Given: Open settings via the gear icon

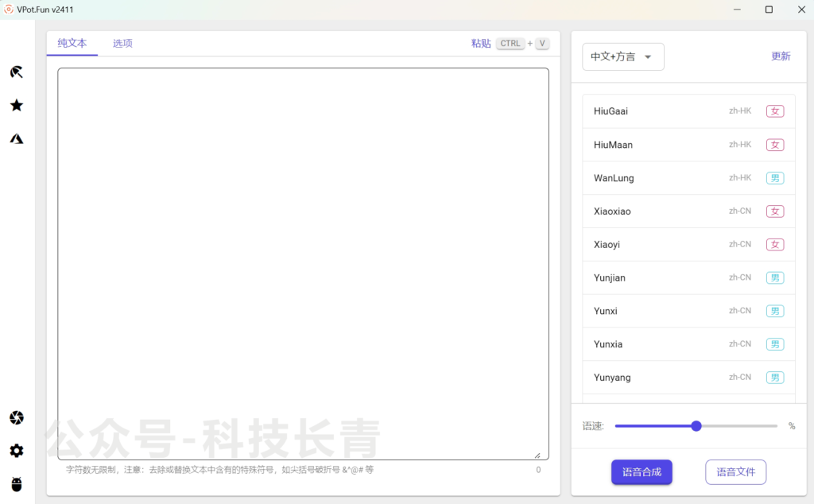Looking at the screenshot, I should pos(16,451).
